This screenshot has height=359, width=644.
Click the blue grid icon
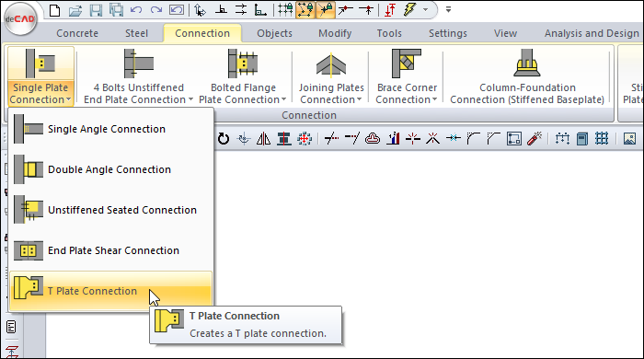[x=602, y=139]
